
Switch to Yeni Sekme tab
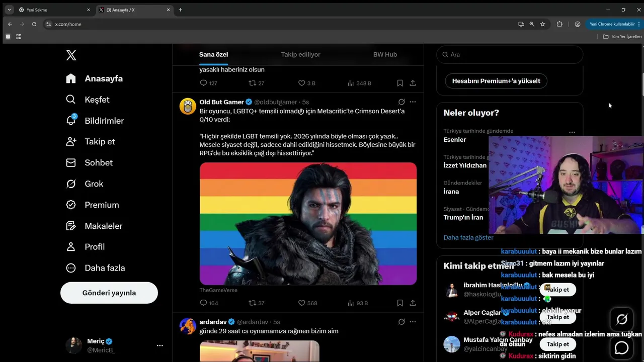[x=54, y=10]
